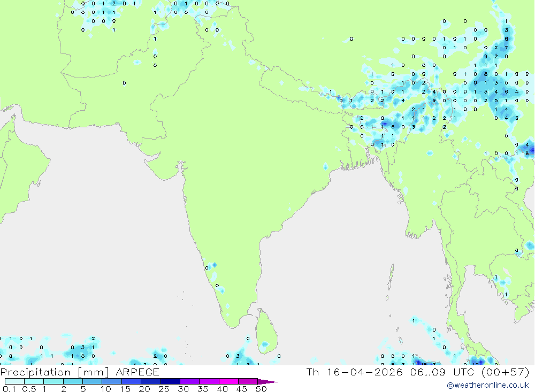Screen dimensions: 535x392
Task: Click the "10" legend scale label
Action: 106,389
